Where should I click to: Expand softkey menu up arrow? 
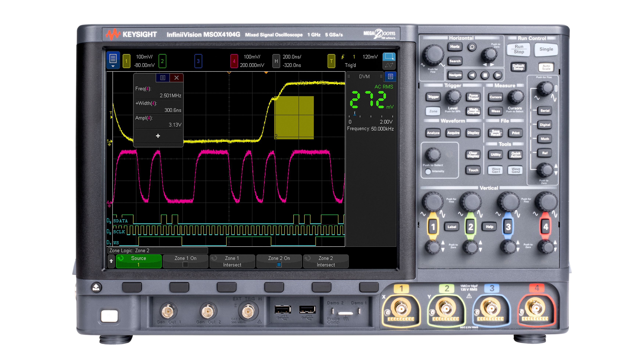(x=111, y=261)
